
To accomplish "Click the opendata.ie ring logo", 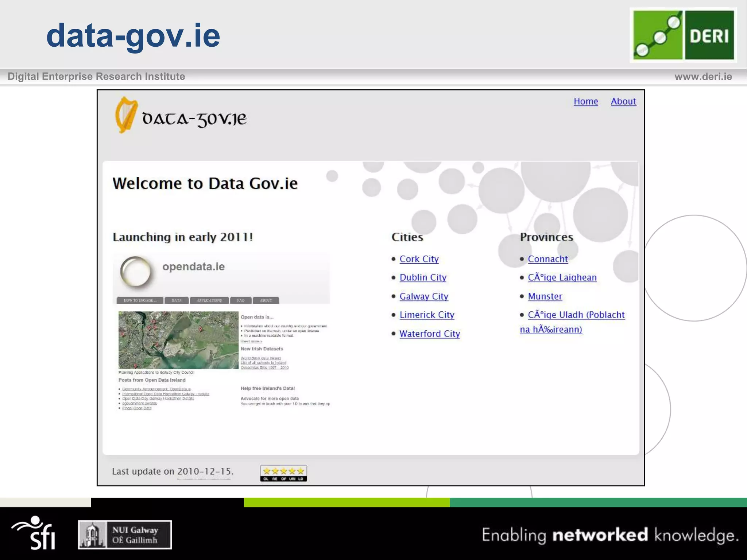I will pyautogui.click(x=136, y=272).
